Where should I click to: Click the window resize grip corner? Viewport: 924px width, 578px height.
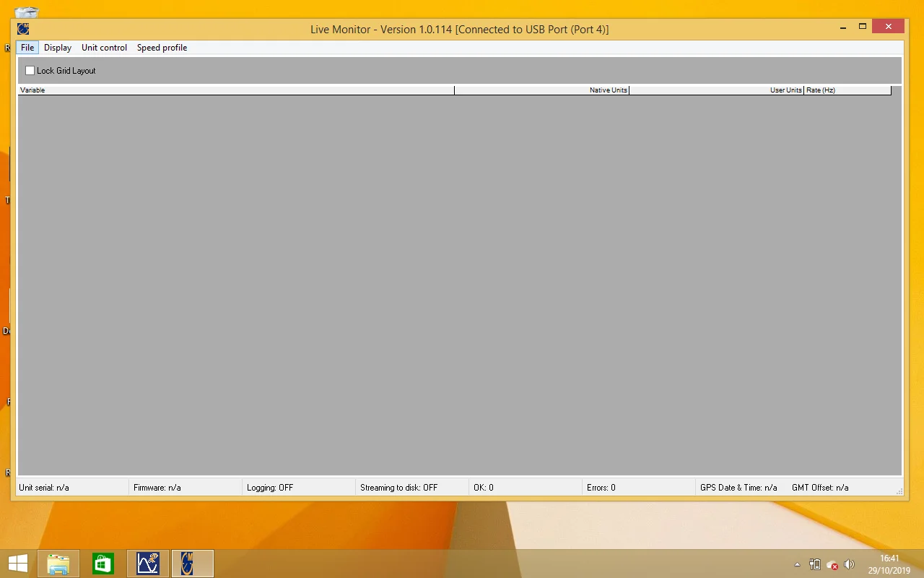pyautogui.click(x=899, y=491)
